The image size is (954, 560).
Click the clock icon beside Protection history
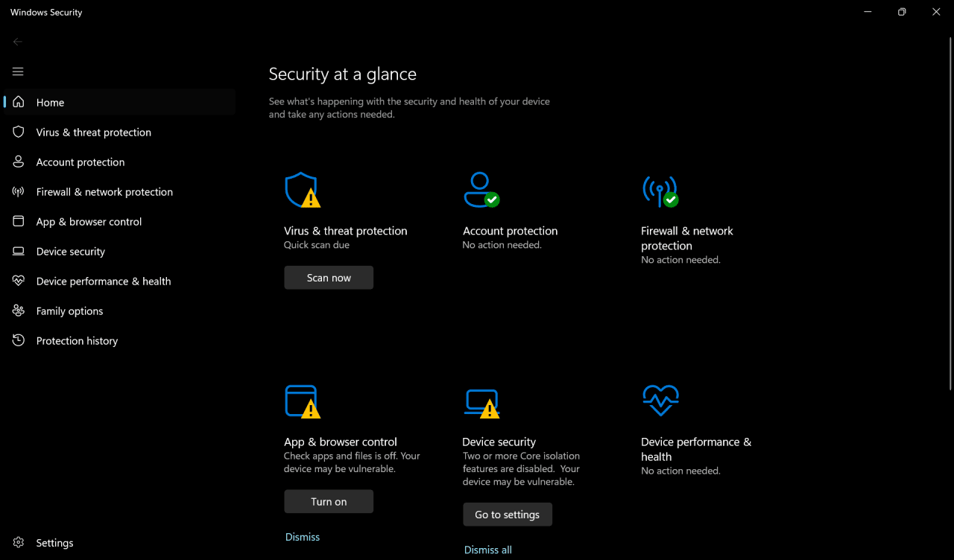[19, 340]
